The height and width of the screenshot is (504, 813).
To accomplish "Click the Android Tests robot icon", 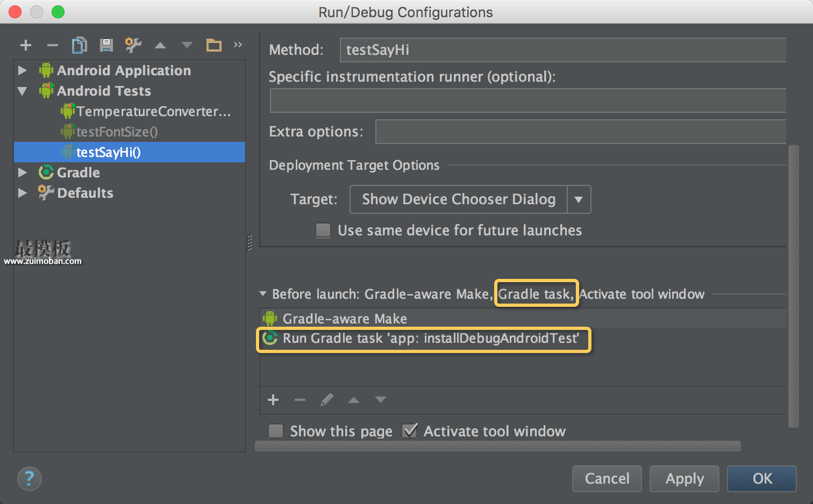I will [x=46, y=91].
